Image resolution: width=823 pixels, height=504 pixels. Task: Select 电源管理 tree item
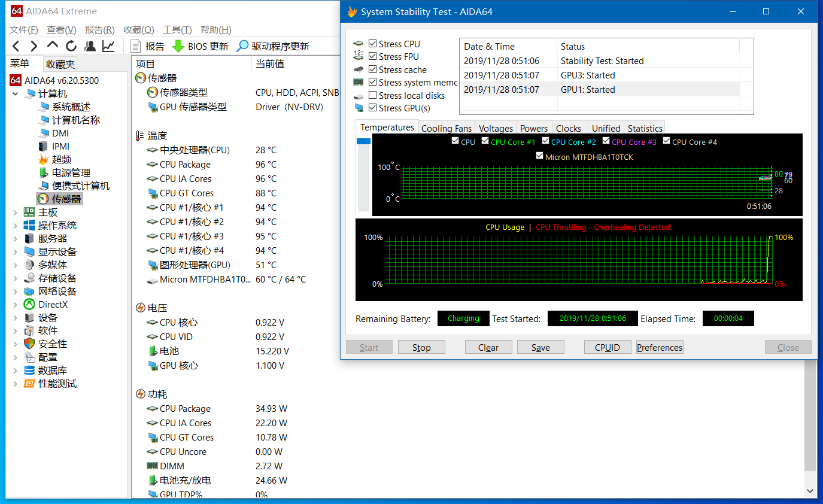(64, 172)
